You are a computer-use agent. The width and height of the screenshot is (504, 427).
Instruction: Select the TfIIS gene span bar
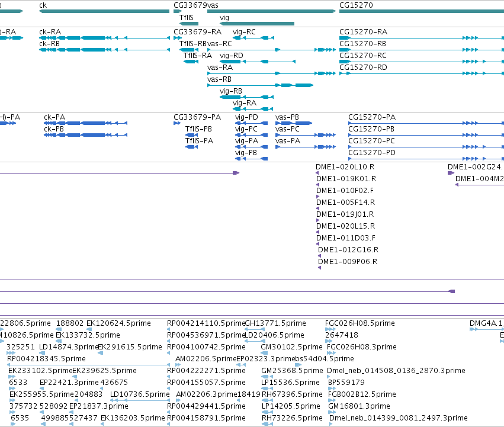(x=189, y=24)
